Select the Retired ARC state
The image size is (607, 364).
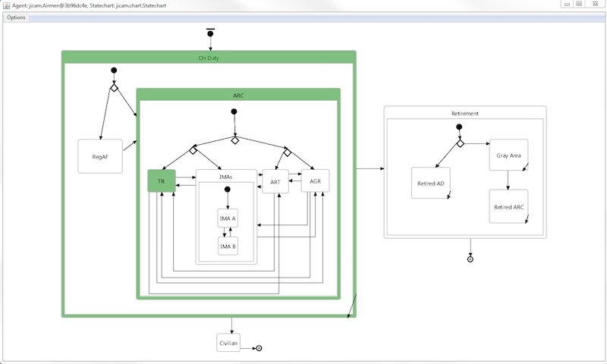(508, 206)
